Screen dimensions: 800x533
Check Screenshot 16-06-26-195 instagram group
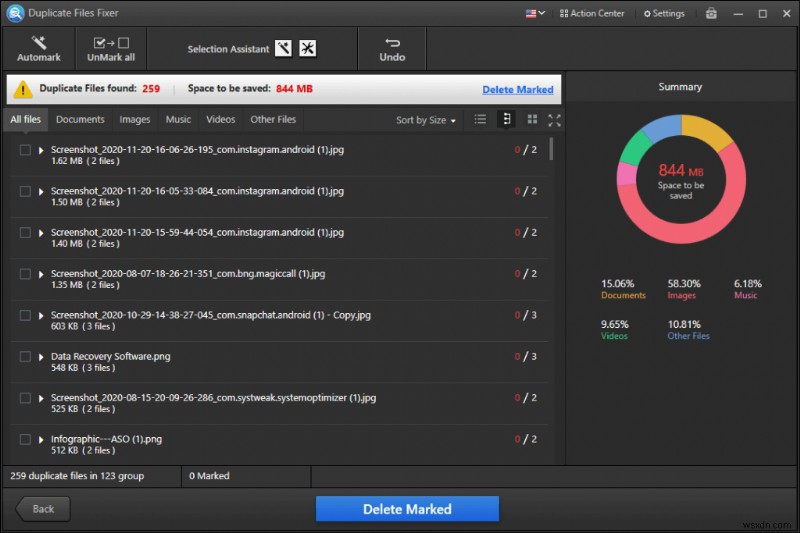point(25,150)
